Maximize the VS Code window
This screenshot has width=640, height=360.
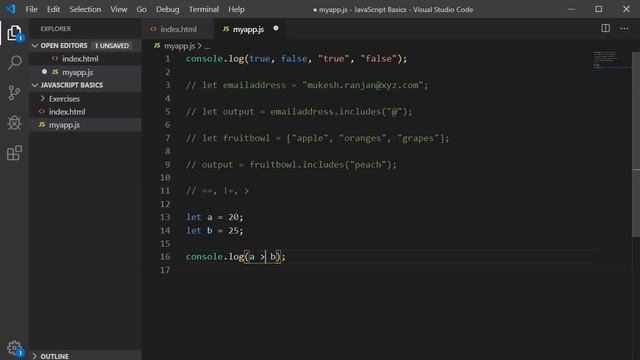coord(598,9)
